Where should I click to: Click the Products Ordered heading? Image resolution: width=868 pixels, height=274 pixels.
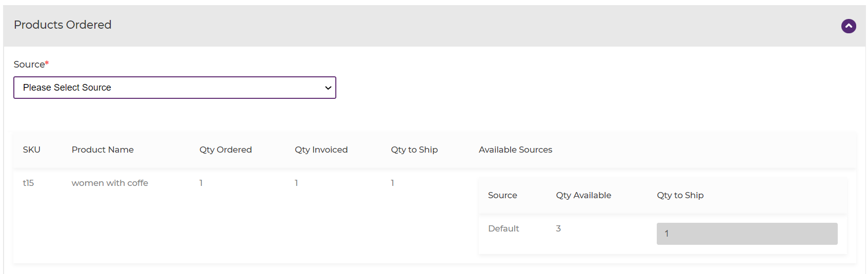[x=63, y=25]
